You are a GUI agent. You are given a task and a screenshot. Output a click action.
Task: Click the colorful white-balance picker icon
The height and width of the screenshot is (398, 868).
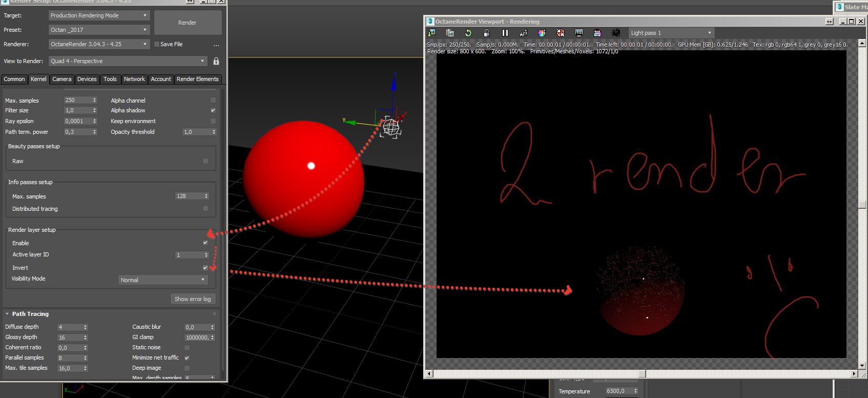pyautogui.click(x=542, y=33)
